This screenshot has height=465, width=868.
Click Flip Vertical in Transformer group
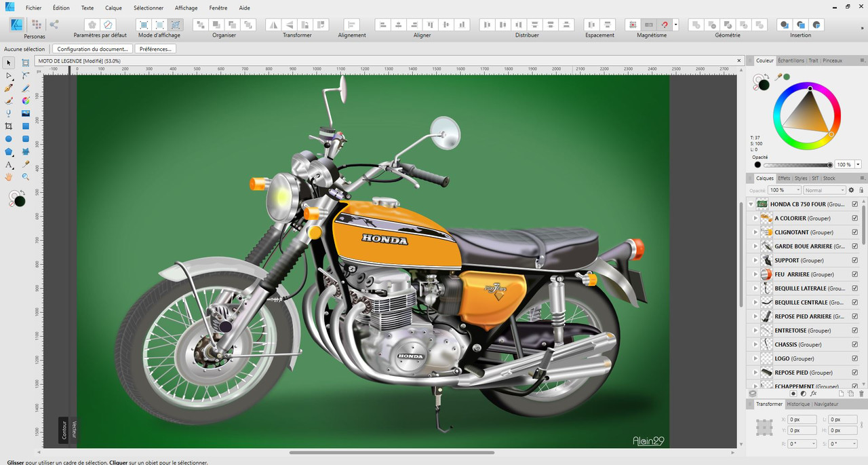click(x=290, y=24)
